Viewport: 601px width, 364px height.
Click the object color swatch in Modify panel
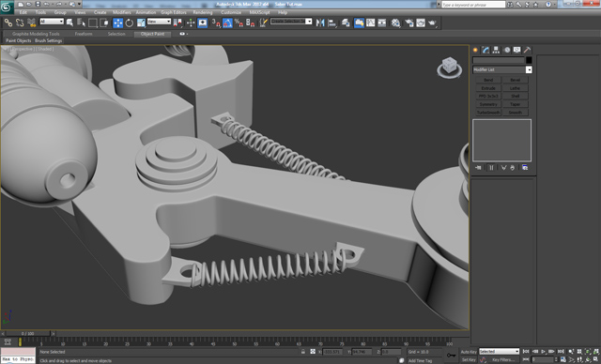click(529, 60)
